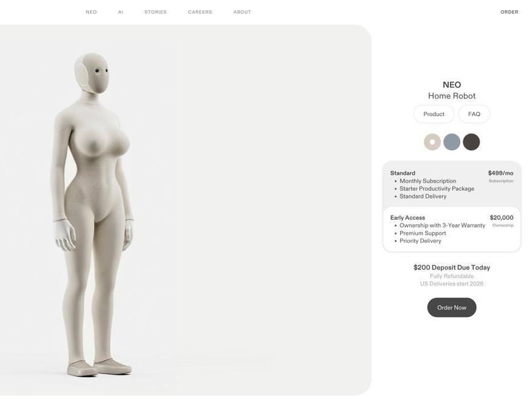Open the FAQ pill button
This screenshot has width=532, height=399.
474,114
